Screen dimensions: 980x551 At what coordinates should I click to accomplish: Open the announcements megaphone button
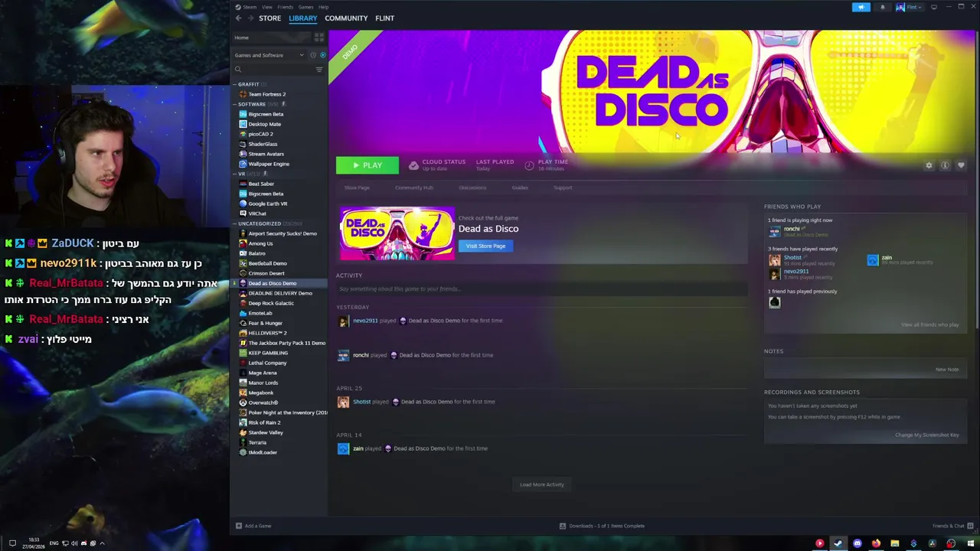[x=861, y=7]
